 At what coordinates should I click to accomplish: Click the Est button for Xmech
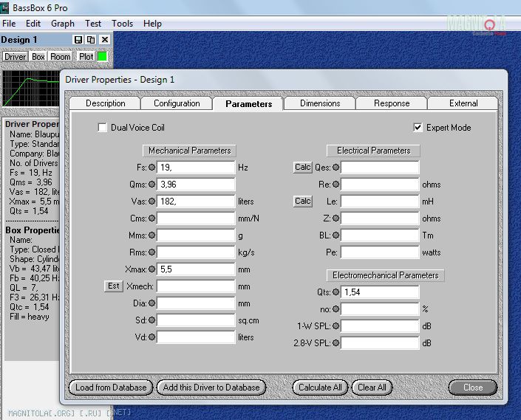114,286
